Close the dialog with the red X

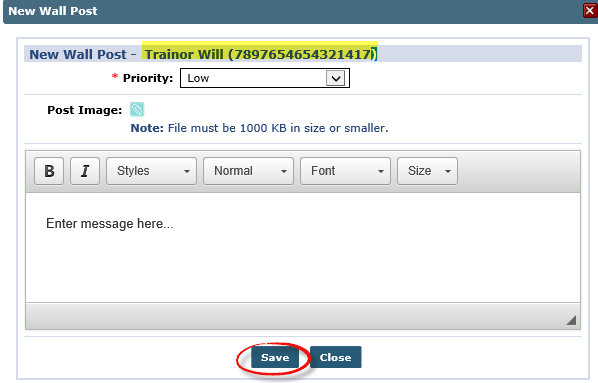tap(590, 11)
